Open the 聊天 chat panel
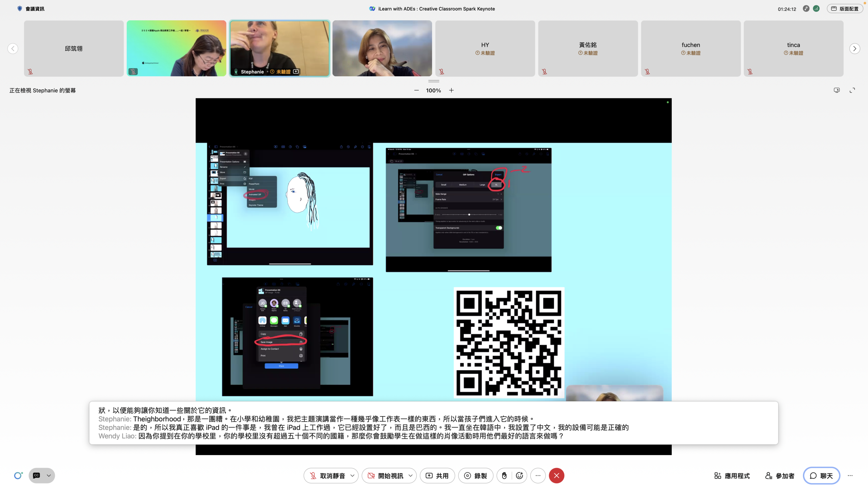This screenshot has height=488, width=868. [821, 475]
